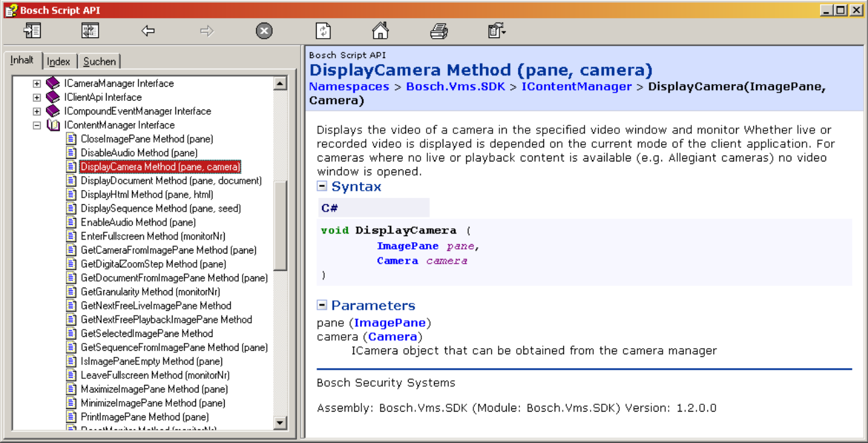868x443 pixels.
Task: Click the Print toolbar icon
Action: (x=439, y=31)
